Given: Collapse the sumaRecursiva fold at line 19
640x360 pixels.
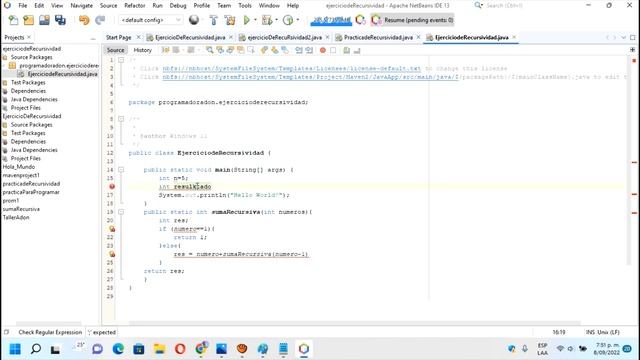Looking at the screenshot, I should [121, 212].
